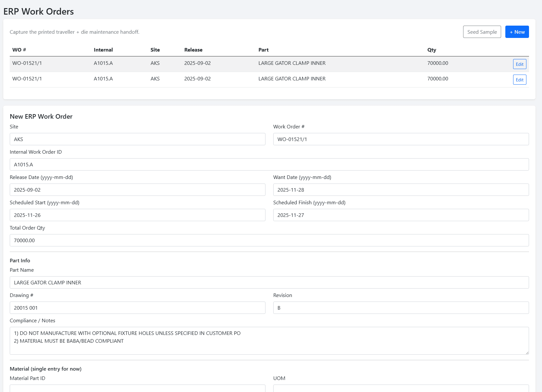Click the + New button

point(517,32)
